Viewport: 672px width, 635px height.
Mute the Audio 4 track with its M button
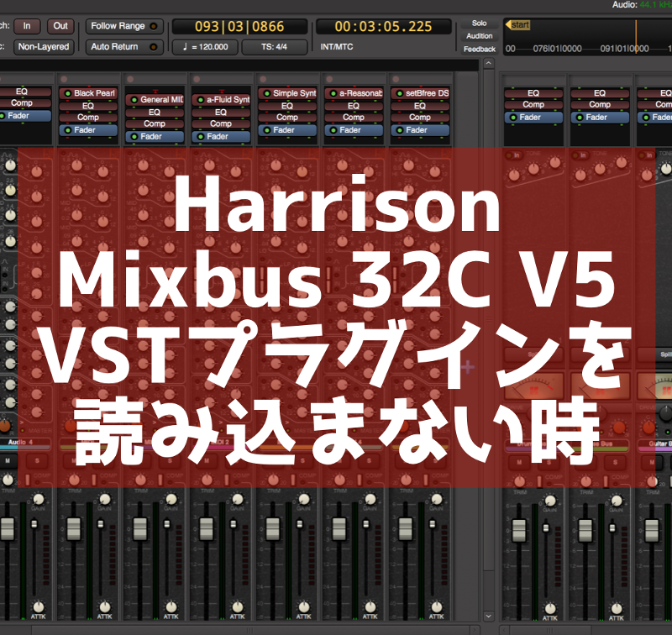8,461
